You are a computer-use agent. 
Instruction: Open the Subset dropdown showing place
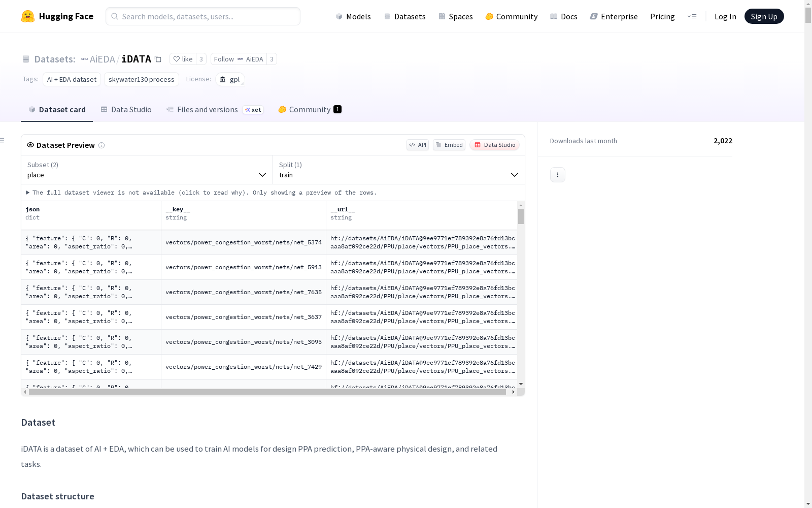pos(147,170)
